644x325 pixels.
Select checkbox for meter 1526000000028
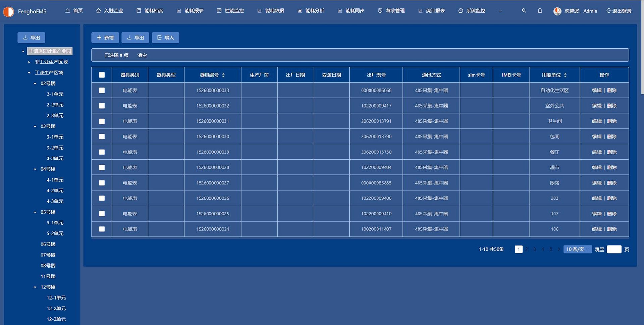click(x=102, y=167)
